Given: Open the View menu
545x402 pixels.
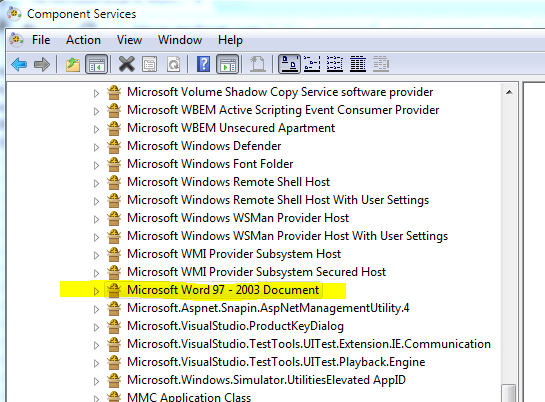Looking at the screenshot, I should coord(129,40).
